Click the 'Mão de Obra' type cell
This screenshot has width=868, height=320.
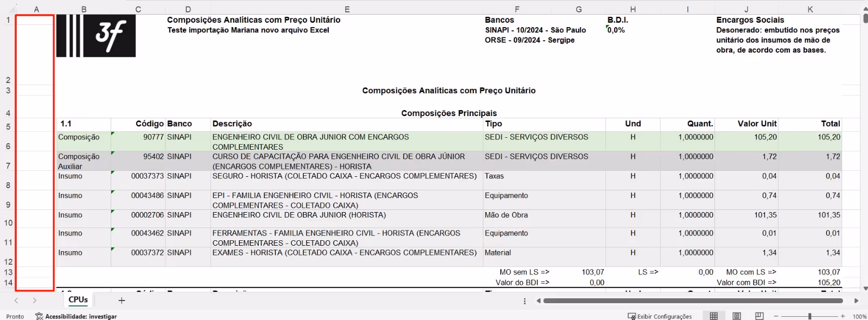click(544, 219)
